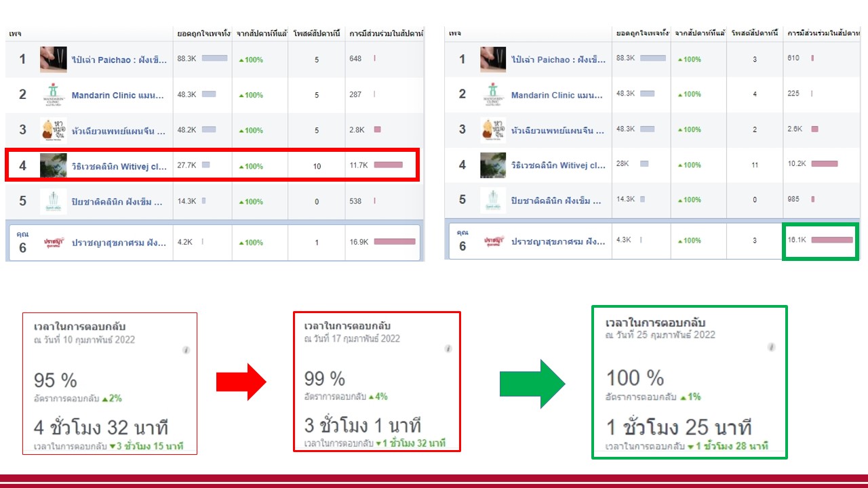Open วิธิเวชคลินิก Witivej link in red-boxed row

[119, 165]
